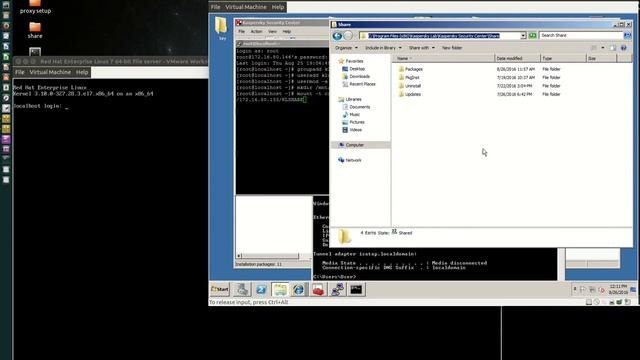Open View menu in Kaspersky Security Center
The width and height of the screenshot is (640, 360).
click(x=272, y=31)
